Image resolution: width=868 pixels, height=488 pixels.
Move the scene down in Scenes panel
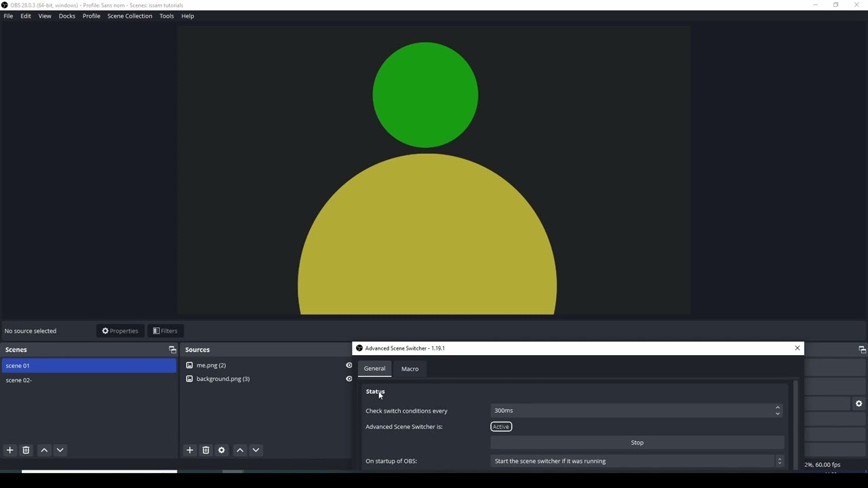(x=60, y=450)
